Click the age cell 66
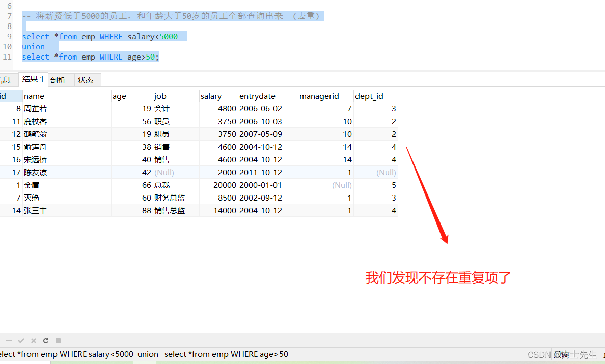Screen dimensions: 605x364 (132, 185)
